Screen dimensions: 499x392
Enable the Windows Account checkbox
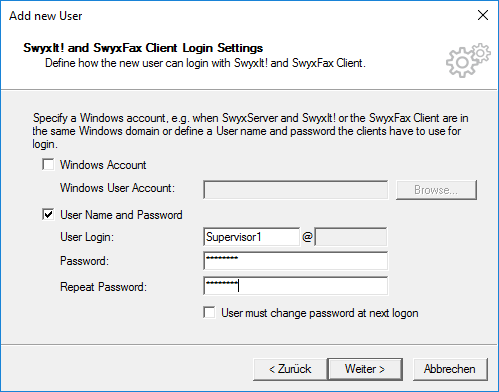(48, 165)
